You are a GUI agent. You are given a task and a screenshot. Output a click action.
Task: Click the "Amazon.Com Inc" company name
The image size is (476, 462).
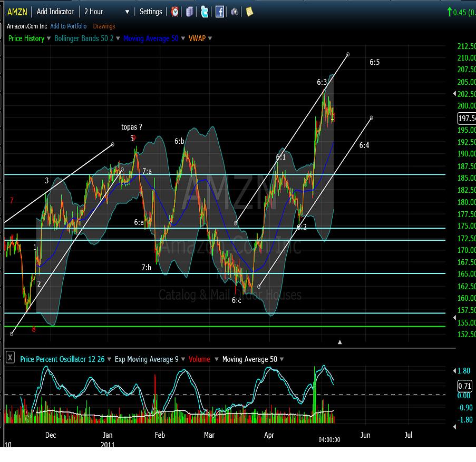click(x=27, y=26)
